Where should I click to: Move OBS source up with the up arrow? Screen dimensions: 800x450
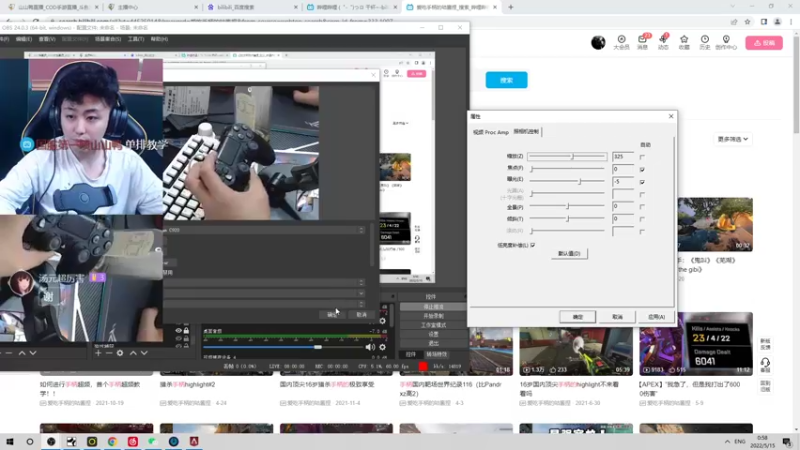[x=133, y=353]
